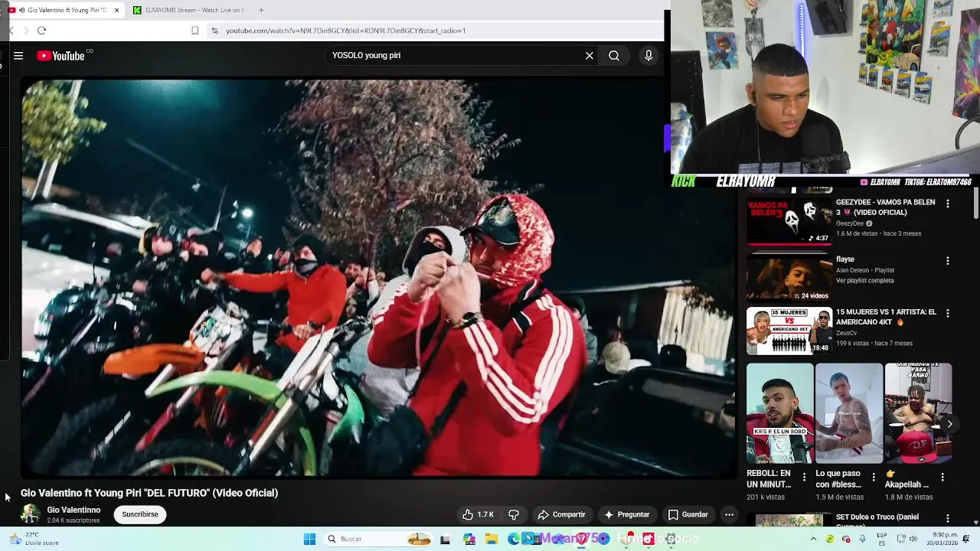Switch to the ELRAYOMR Stream tab

pos(189,10)
